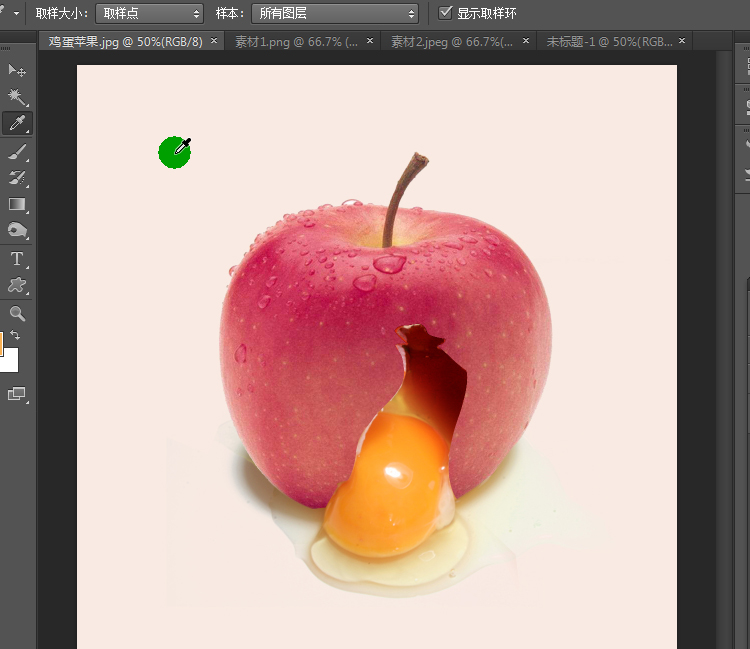Select the Move tool

(x=17, y=70)
